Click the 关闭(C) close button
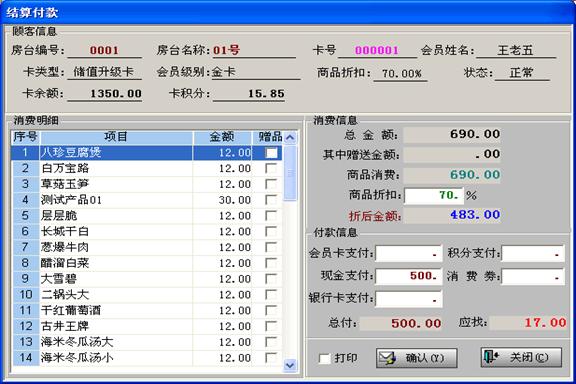 [521, 357]
